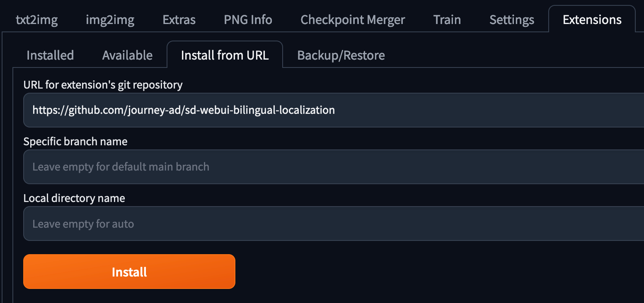Switch to the txt2img tab
The image size is (644, 303).
pyautogui.click(x=36, y=20)
